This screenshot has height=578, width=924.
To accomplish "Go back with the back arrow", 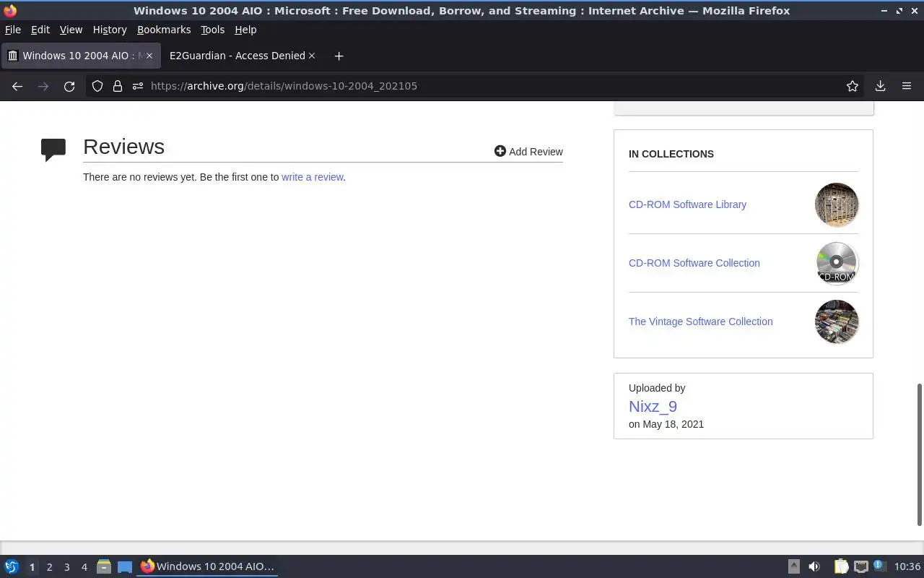I will point(17,86).
